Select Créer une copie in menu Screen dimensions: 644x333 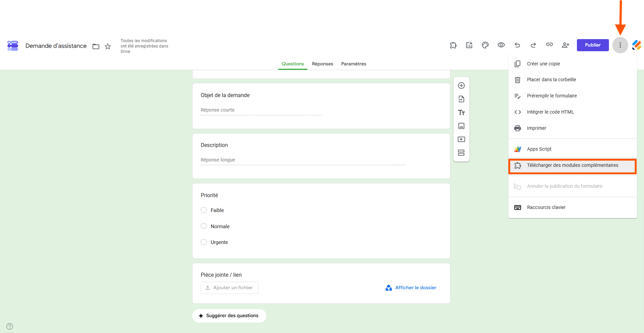click(x=573, y=64)
